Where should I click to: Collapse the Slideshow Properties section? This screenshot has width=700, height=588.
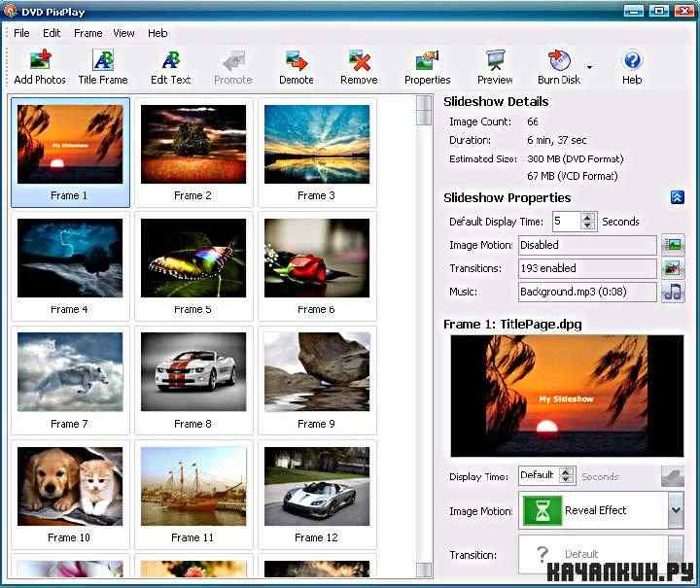tap(678, 197)
